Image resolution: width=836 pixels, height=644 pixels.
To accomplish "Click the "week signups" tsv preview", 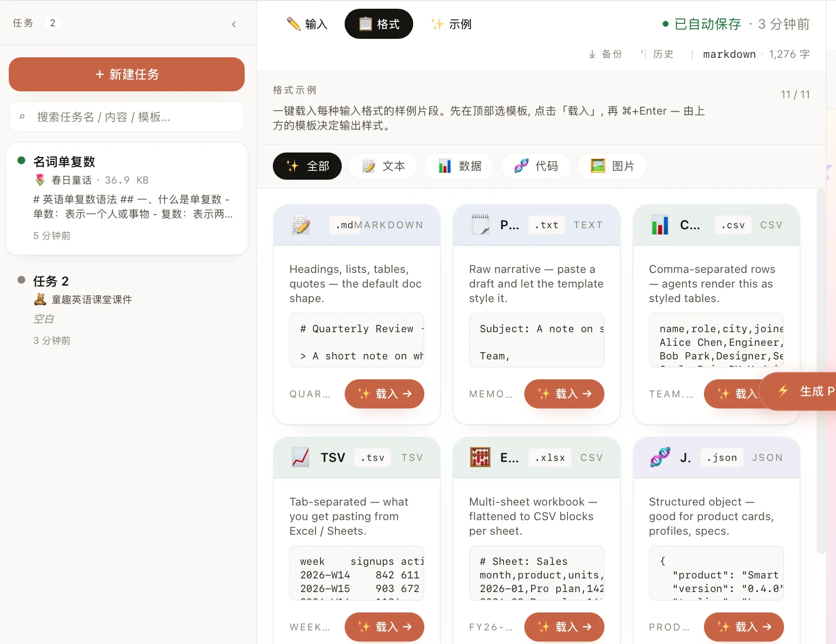I will click(357, 574).
